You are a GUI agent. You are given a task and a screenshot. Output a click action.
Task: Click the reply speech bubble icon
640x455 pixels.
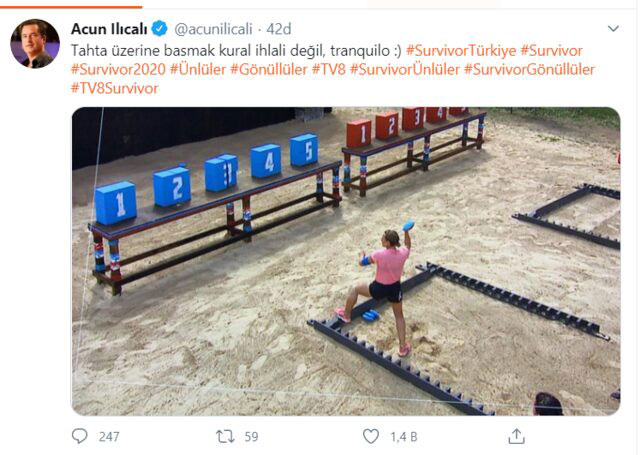(x=80, y=436)
